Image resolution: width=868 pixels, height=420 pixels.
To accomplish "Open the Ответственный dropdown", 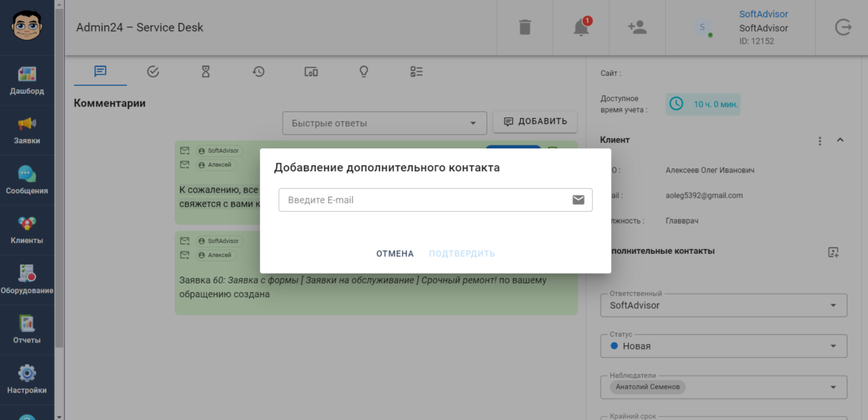I will click(x=723, y=305).
